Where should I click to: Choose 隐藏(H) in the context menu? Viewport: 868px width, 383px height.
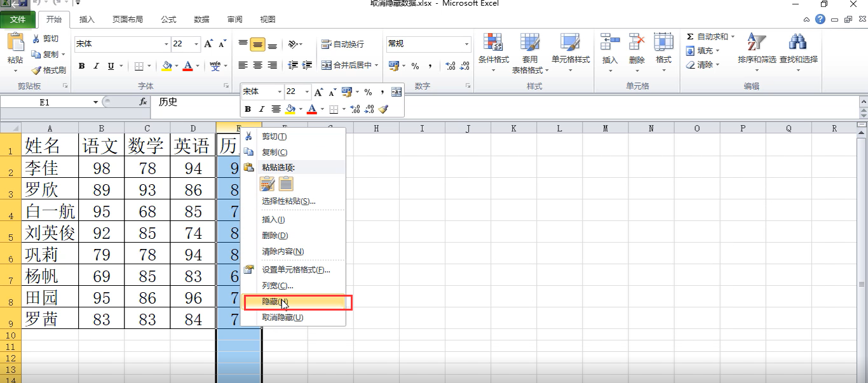pyautogui.click(x=293, y=302)
